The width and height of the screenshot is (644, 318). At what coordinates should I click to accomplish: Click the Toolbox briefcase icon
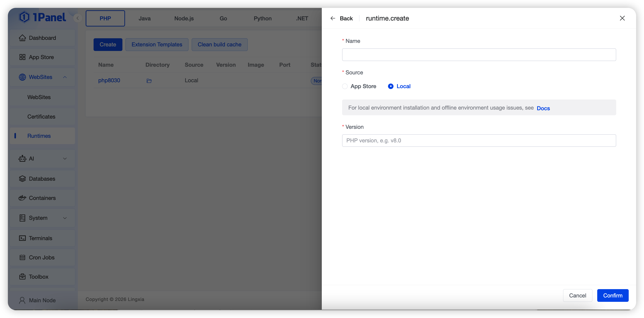22,276
